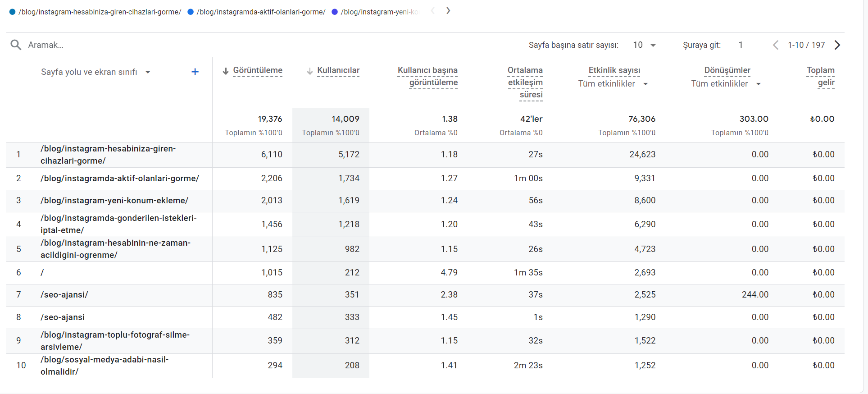868x394 pixels.
Task: Select the /blog/instagram-hesabinin-ne-zaman-acildigini-ogrenme/ path
Action: click(x=115, y=249)
